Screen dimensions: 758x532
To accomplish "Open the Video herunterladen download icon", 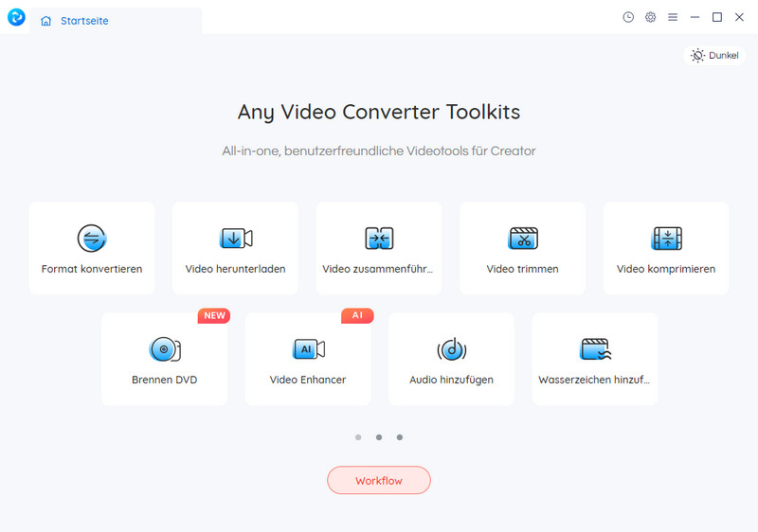I will (236, 239).
